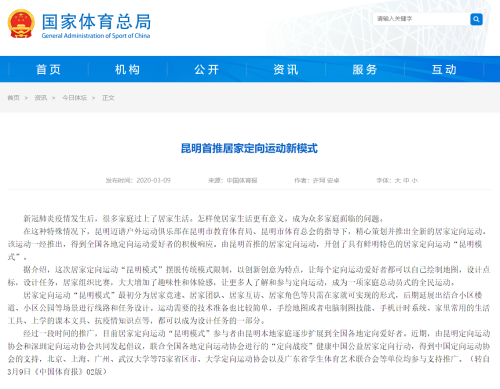Click 正文 in the breadcrumb

pyautogui.click(x=108, y=98)
